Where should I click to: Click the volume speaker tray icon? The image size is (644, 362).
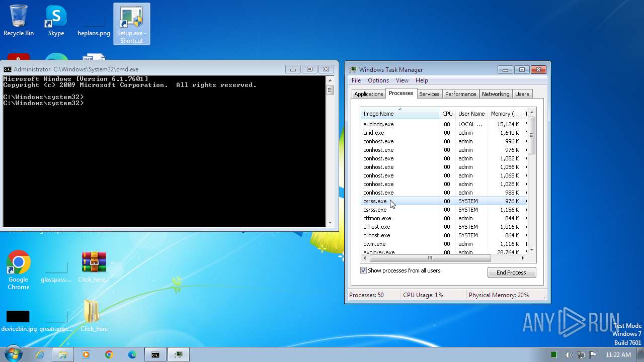[x=568, y=354]
